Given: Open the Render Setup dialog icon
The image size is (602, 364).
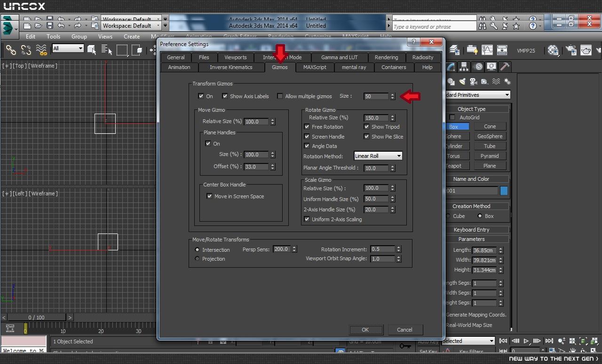Looking at the screenshot, I should tap(571, 50).
